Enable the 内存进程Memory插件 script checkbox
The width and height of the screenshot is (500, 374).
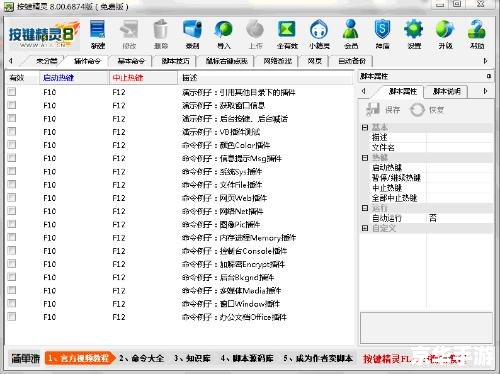click(x=12, y=237)
